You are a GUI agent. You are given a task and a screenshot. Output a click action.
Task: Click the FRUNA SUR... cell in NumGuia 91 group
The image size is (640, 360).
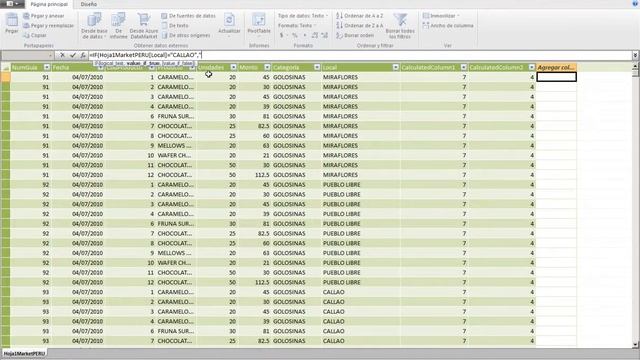176,116
